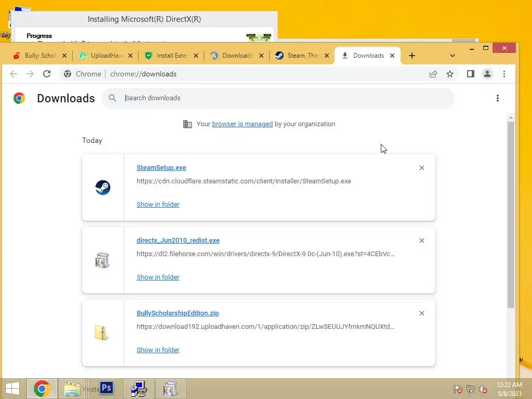Viewport: 532px width, 399px height.
Task: Click the downloads page scrollbar thumb
Action: [x=511, y=215]
